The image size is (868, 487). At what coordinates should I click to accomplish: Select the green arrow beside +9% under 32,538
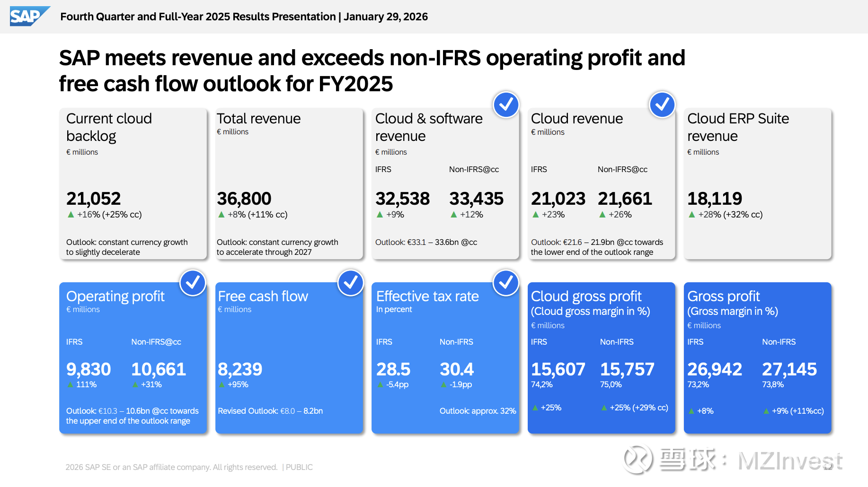[x=380, y=215]
